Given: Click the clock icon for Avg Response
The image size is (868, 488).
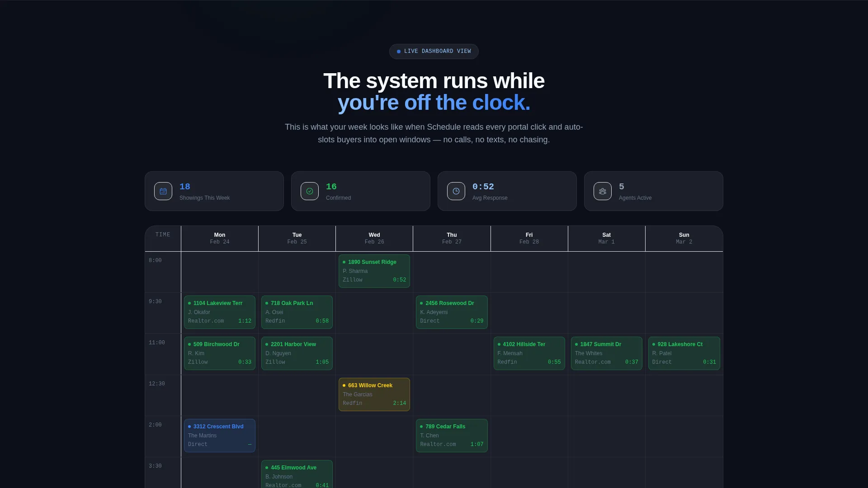Looking at the screenshot, I should point(456,191).
